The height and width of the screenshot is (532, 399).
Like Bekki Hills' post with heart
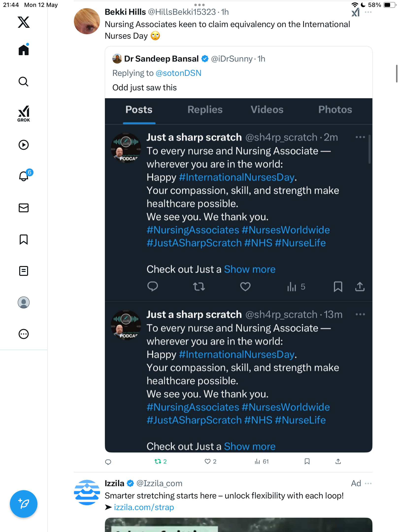(208, 461)
